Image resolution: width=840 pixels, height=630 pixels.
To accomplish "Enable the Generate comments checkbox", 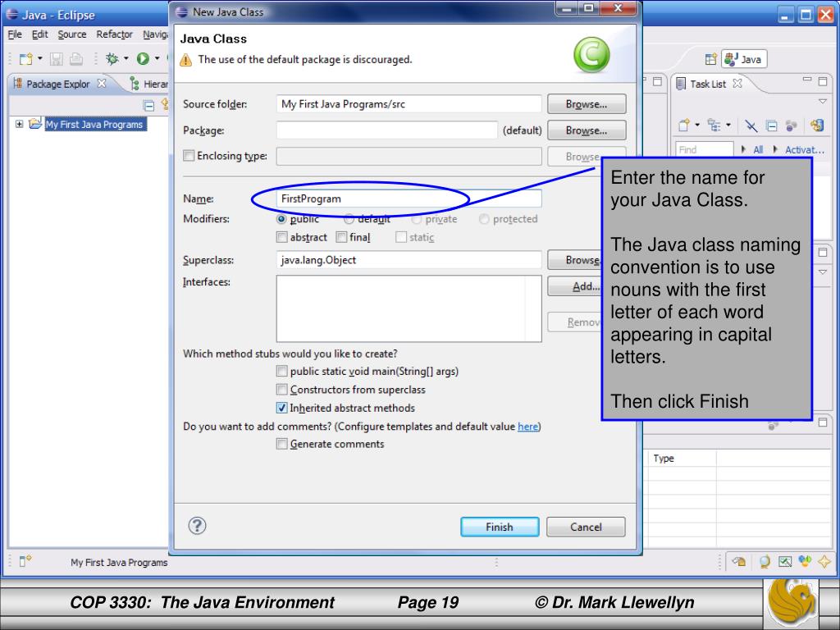I will pyautogui.click(x=282, y=444).
